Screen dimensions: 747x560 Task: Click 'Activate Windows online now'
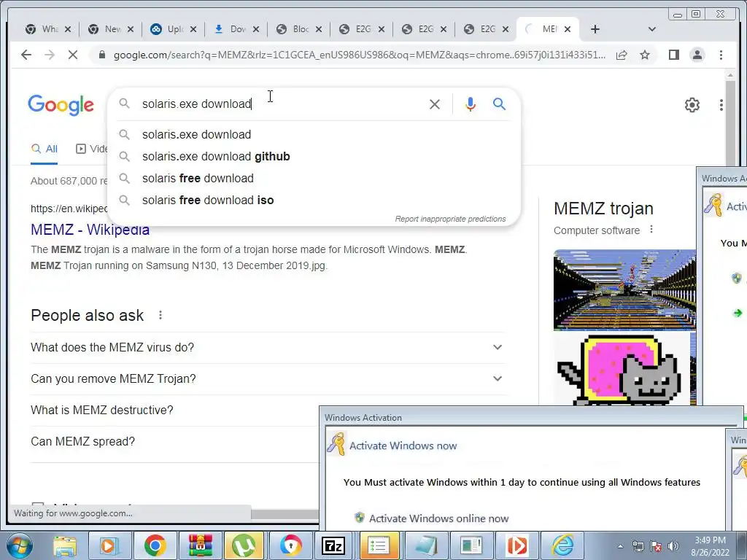[438, 518]
